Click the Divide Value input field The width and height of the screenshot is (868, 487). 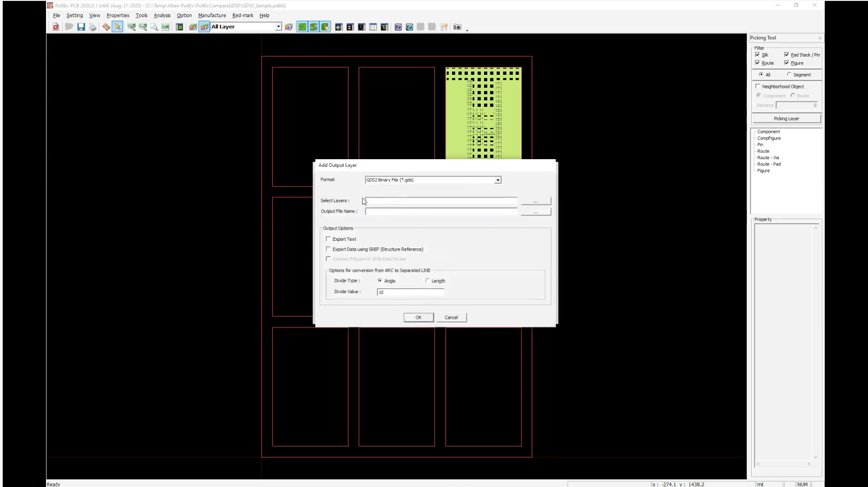[410, 292]
